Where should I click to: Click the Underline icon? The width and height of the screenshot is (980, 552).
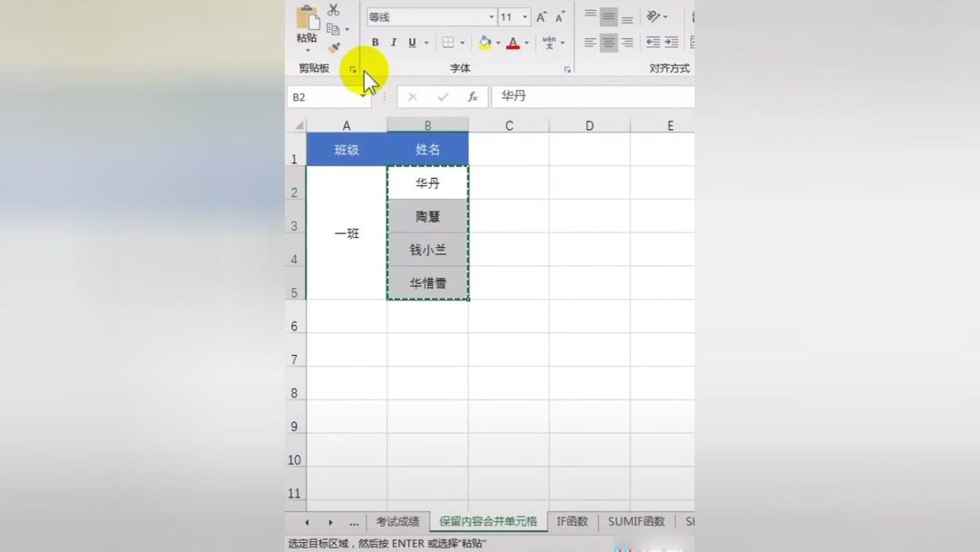coord(413,42)
